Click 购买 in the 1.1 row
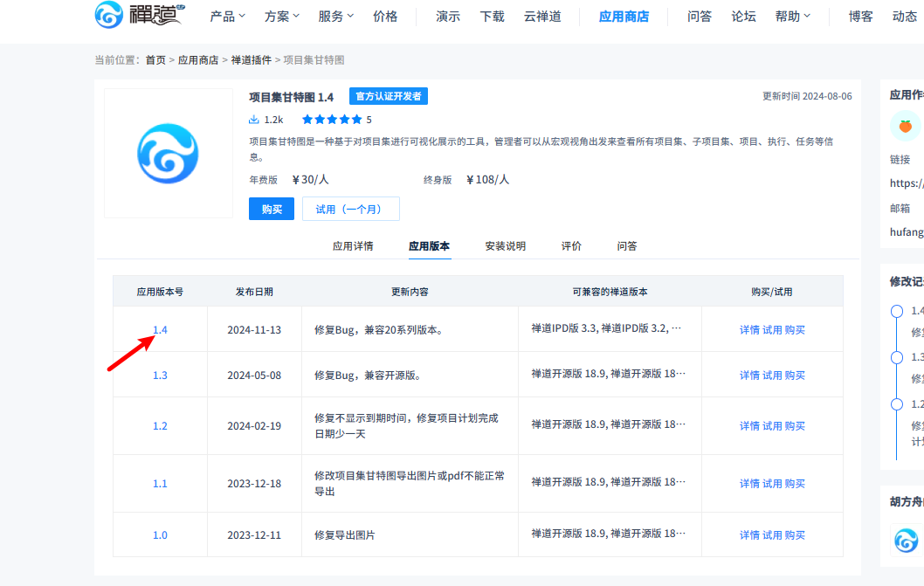Image resolution: width=924 pixels, height=586 pixels. [795, 484]
